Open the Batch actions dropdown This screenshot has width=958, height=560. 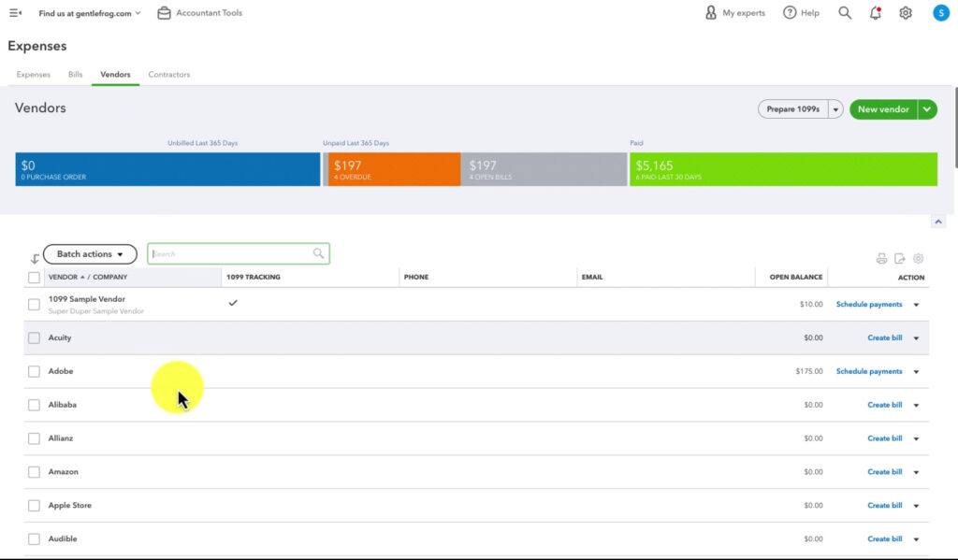(x=90, y=253)
